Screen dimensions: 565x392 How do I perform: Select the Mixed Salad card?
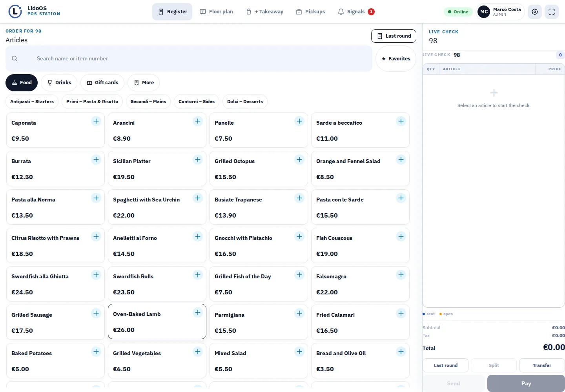tap(259, 361)
